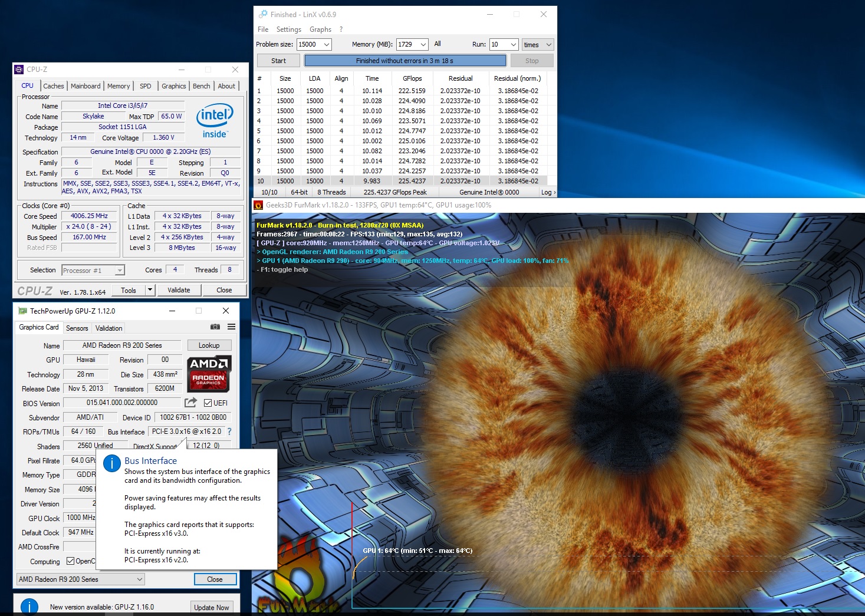865x616 pixels.
Task: Switch to the Sensors tab in GPU-Z
Action: point(77,328)
